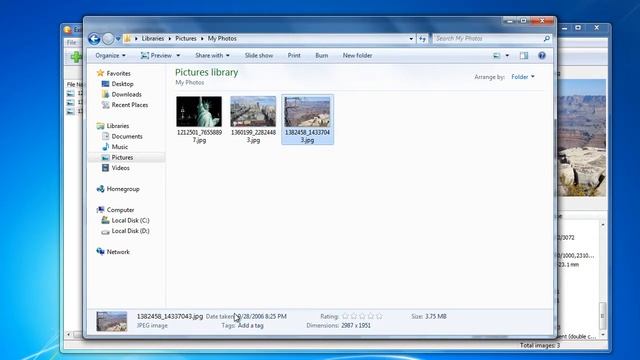This screenshot has width=640, height=360.
Task: Toggle the preview pane icon
Action: coord(524,56)
